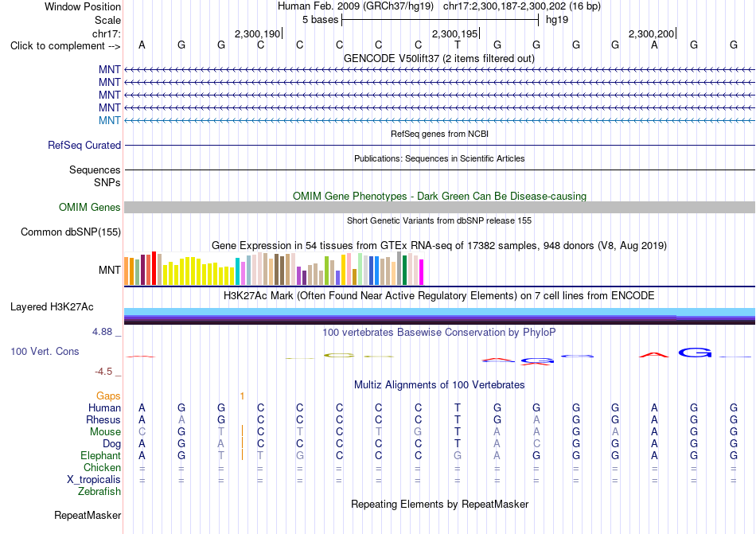Click base T in the reference sequence row
Image resolution: width=756 pixels, height=534 pixels.
(457, 45)
